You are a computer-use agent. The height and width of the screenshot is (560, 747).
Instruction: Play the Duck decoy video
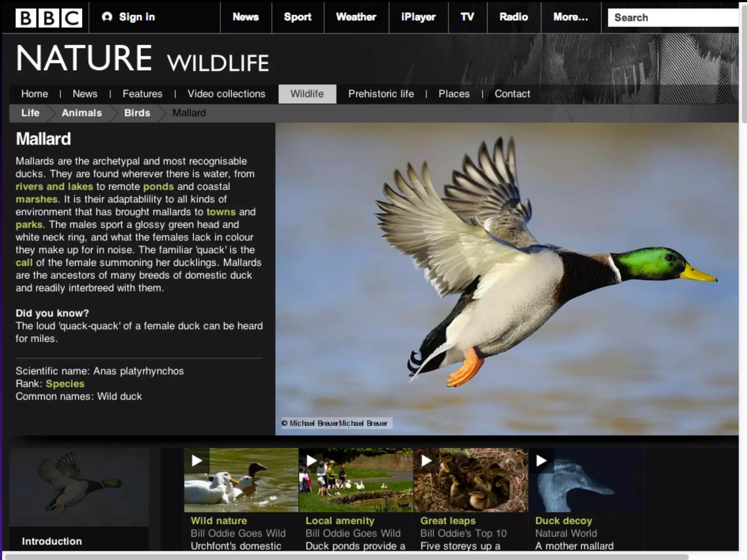click(x=541, y=461)
